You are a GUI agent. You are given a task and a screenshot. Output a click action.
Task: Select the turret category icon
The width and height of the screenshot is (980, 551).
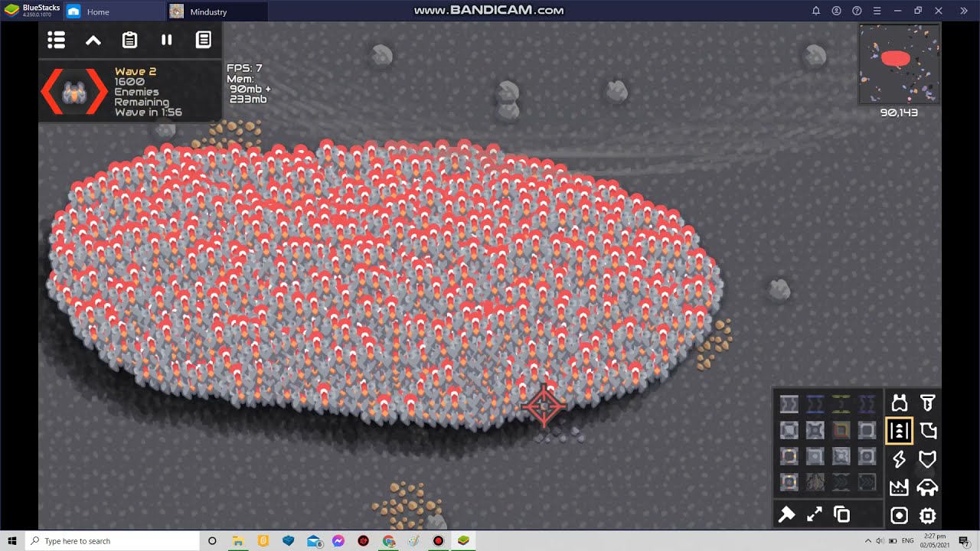pyautogui.click(x=900, y=403)
